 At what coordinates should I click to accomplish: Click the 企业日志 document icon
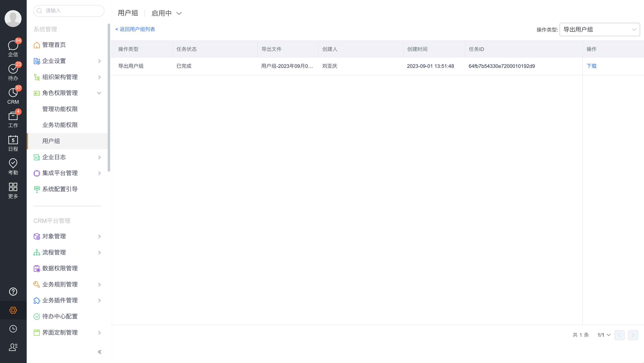click(37, 157)
